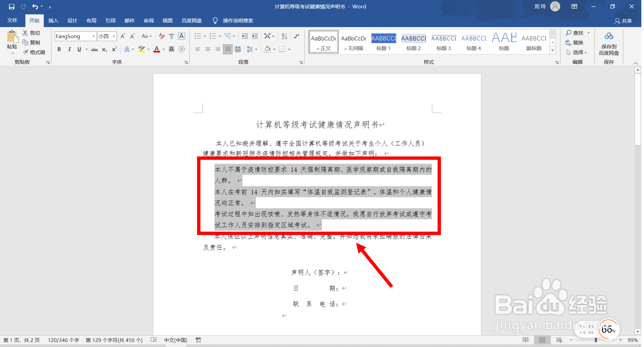Apply character border
This screenshot has width=644, height=347.
point(182,36)
